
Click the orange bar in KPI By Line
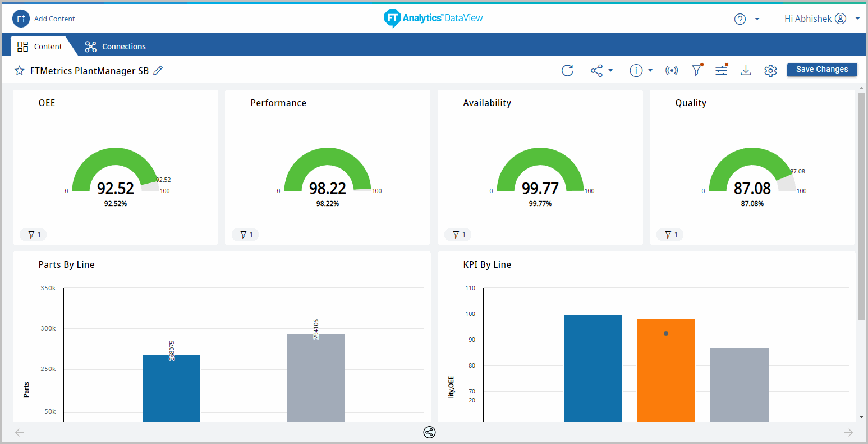[x=665, y=370]
